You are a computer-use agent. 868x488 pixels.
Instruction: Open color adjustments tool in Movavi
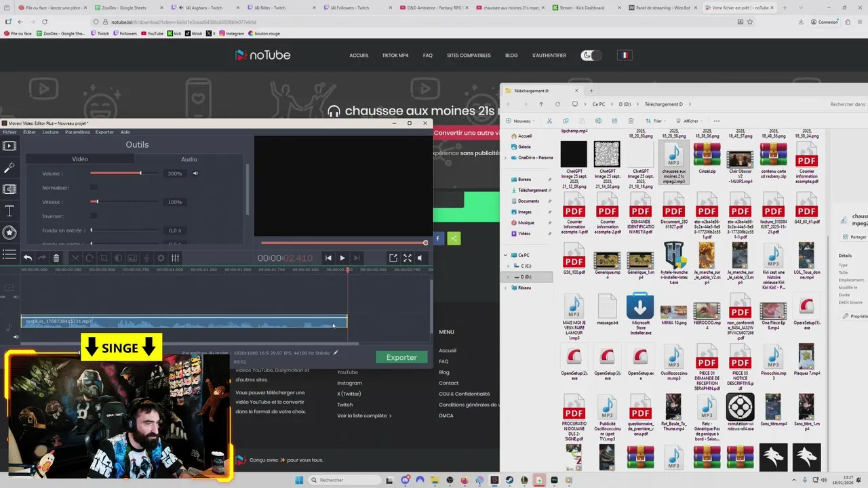coord(118,258)
